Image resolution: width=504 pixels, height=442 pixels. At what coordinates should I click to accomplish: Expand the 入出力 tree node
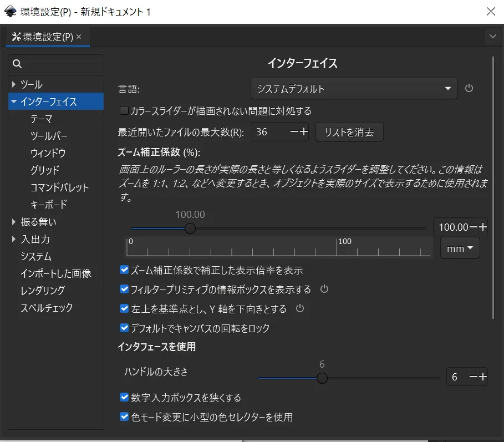13,239
